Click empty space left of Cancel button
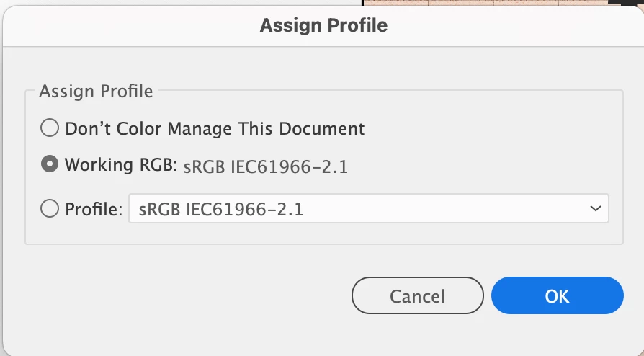 click(x=180, y=295)
